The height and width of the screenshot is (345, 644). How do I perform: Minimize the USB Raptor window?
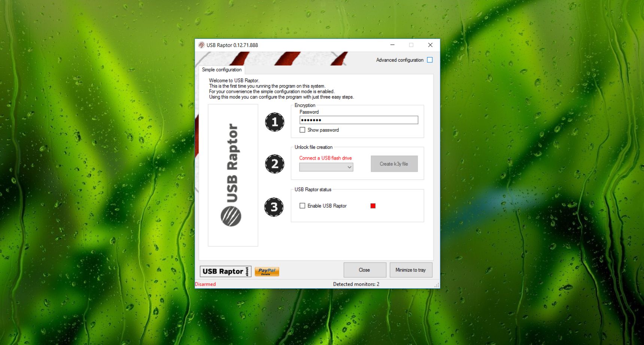pyautogui.click(x=392, y=45)
